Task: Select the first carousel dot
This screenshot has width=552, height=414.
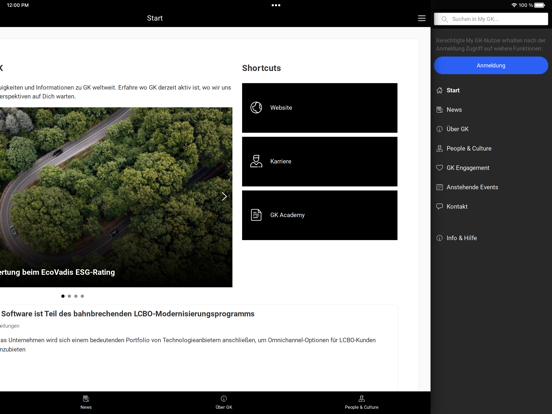Action: tap(63, 296)
